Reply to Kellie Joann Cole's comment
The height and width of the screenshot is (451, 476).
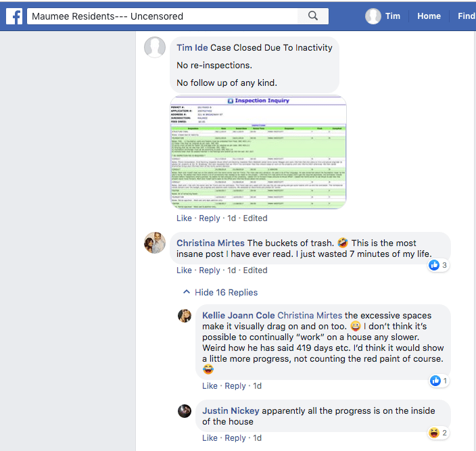point(235,385)
